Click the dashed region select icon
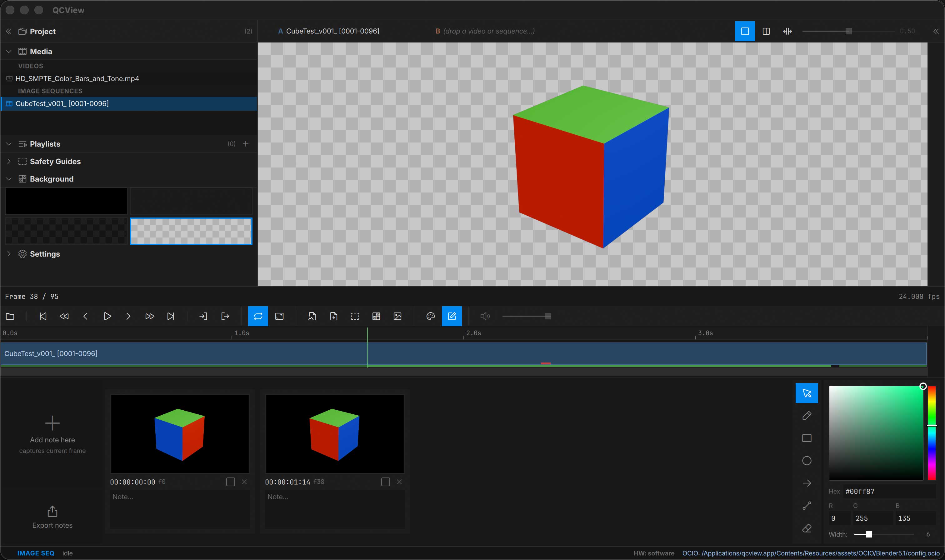 tap(355, 316)
